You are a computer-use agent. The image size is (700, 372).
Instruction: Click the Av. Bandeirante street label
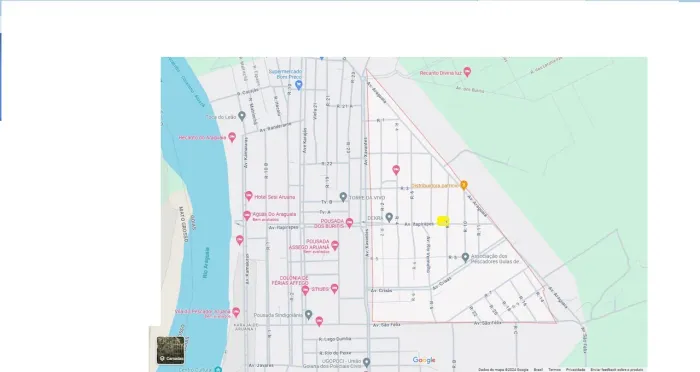pyautogui.click(x=275, y=127)
